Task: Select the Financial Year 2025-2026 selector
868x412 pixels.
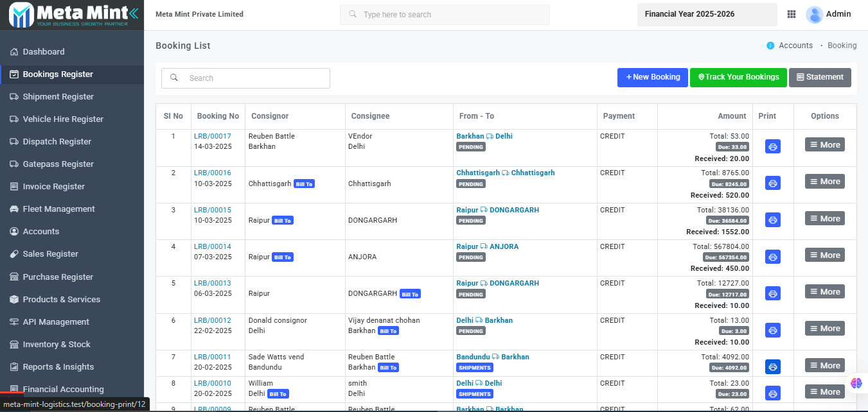Action: coord(707,14)
